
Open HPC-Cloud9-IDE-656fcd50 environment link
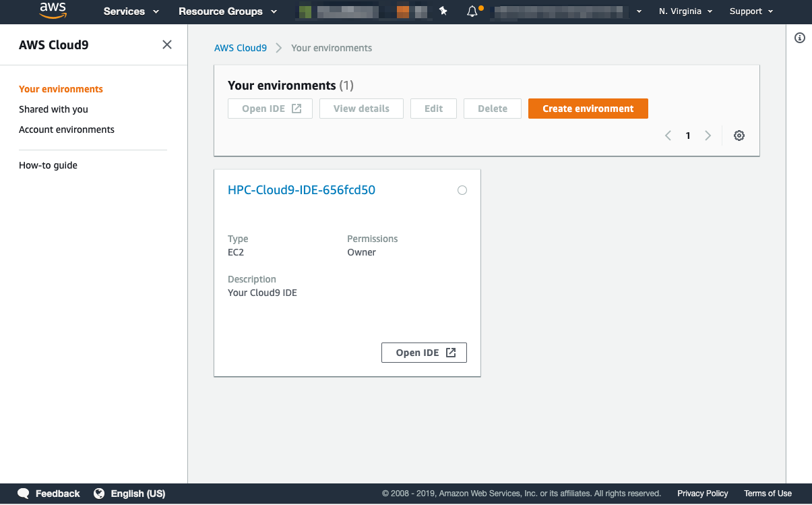click(x=301, y=190)
